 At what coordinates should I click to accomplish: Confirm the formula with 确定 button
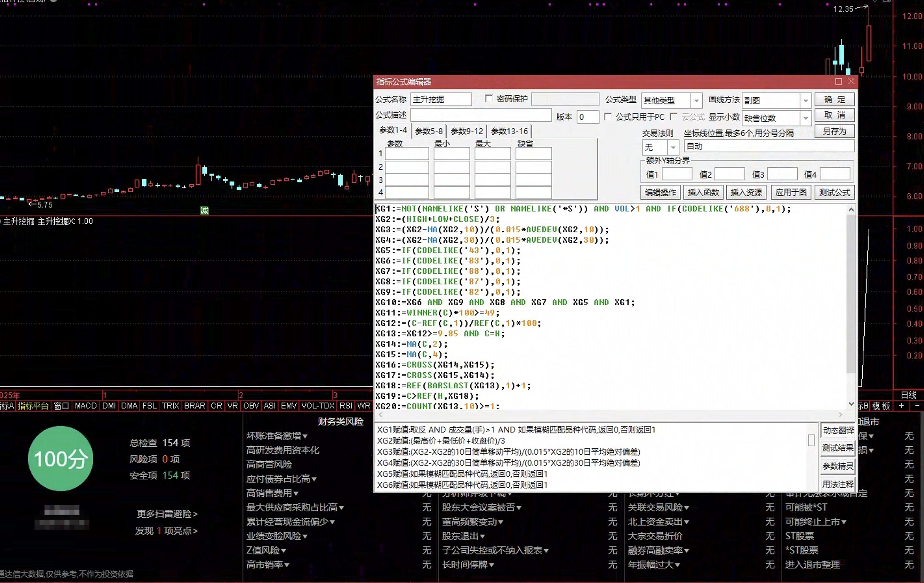834,99
